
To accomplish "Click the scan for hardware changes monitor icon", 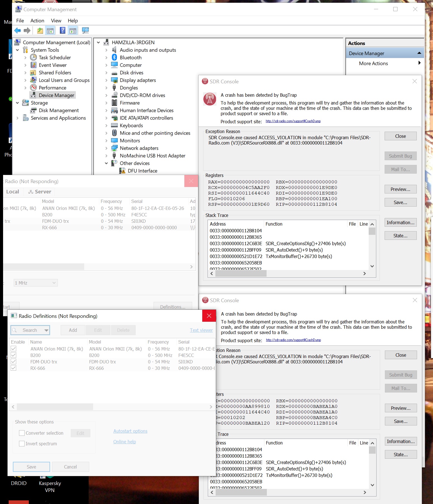I will (85, 30).
